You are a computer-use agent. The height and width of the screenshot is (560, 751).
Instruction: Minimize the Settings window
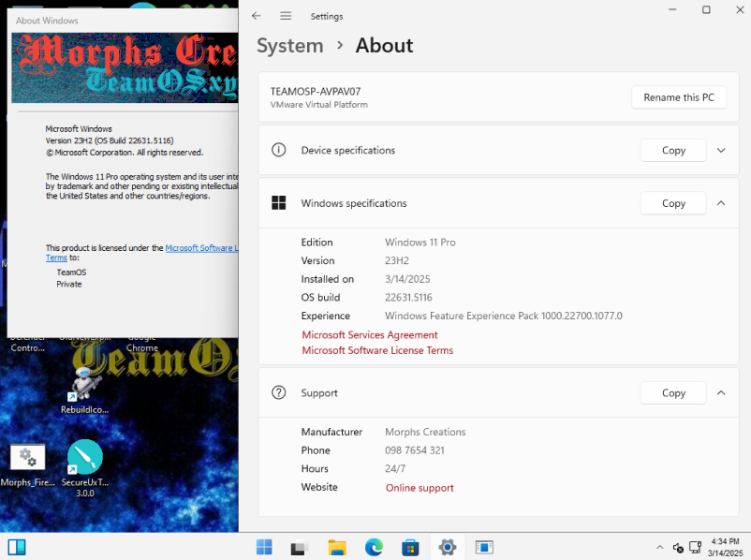[673, 9]
